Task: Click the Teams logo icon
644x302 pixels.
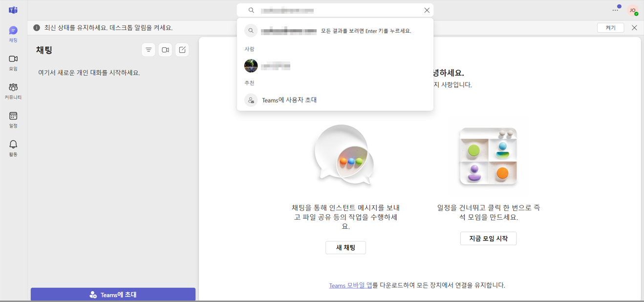Action: 13,10
